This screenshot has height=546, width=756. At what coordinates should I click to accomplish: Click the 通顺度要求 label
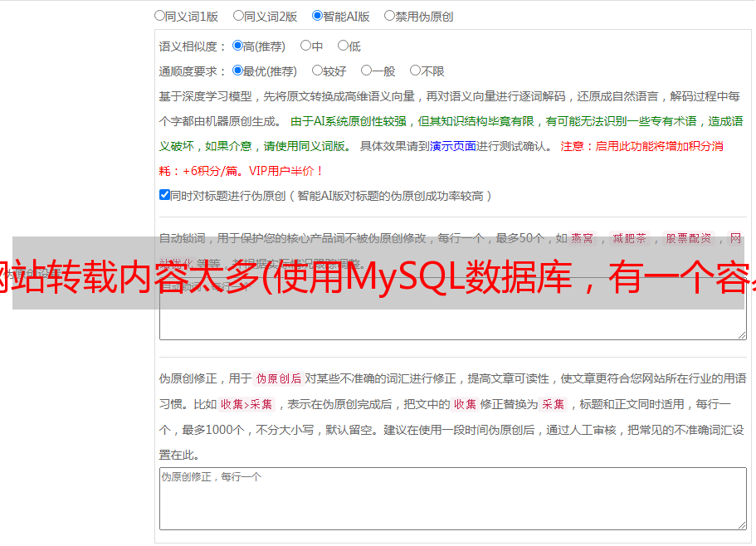pos(193,72)
